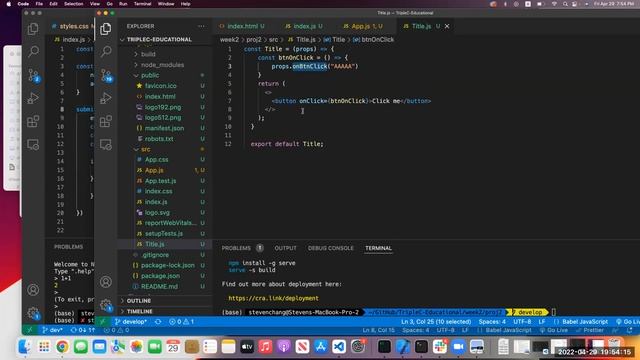Open Explorer icon in back VS Code window

[x=33, y=29]
